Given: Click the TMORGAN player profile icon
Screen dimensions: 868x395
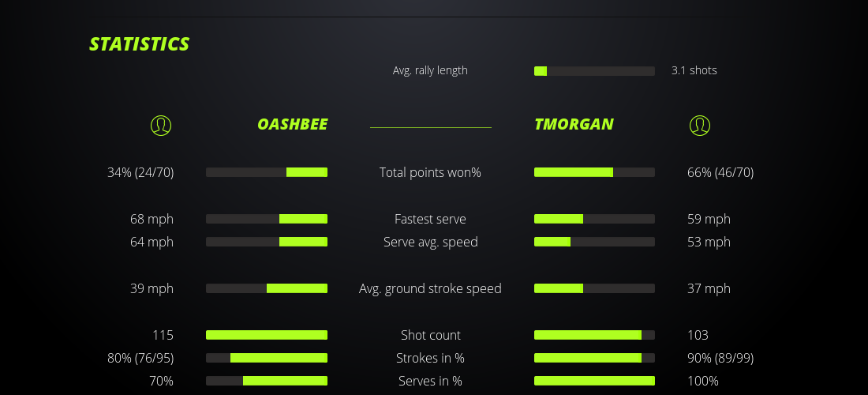Looking at the screenshot, I should pos(699,125).
